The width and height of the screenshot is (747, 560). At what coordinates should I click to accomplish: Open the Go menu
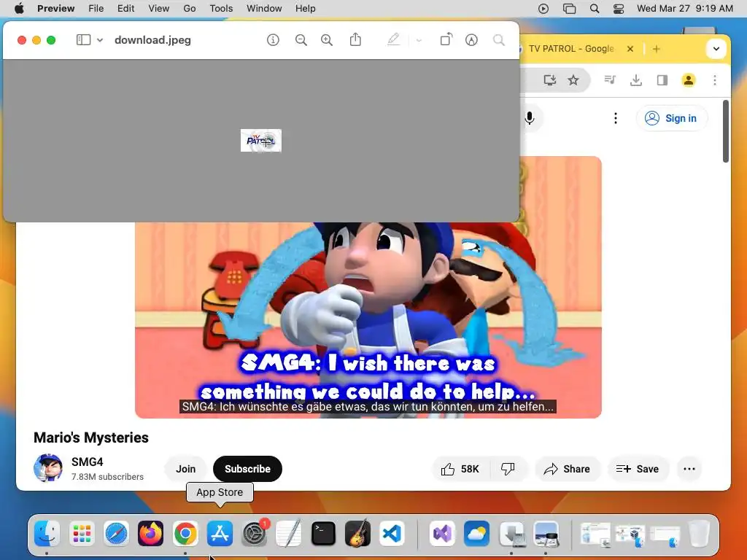tap(190, 9)
